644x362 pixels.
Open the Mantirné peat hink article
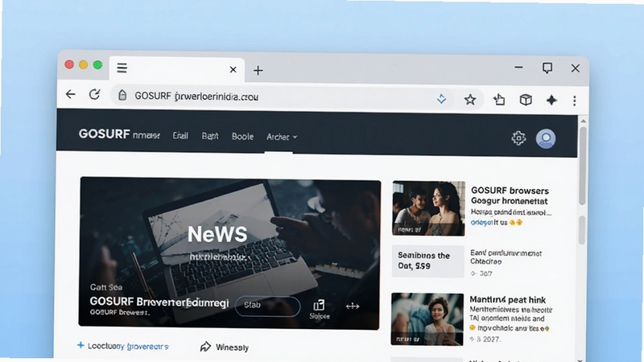pyautogui.click(x=508, y=299)
